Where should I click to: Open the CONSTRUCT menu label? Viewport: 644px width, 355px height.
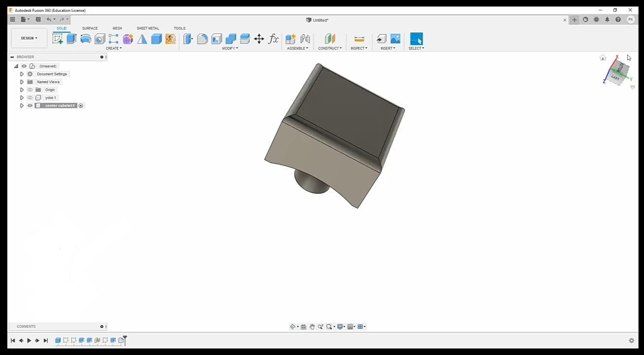pyautogui.click(x=330, y=48)
